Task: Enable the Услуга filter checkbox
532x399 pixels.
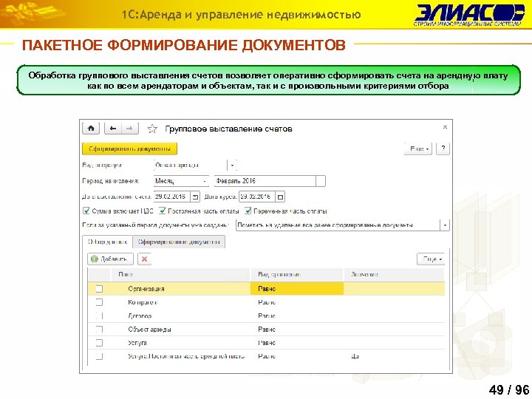Action: [x=99, y=343]
